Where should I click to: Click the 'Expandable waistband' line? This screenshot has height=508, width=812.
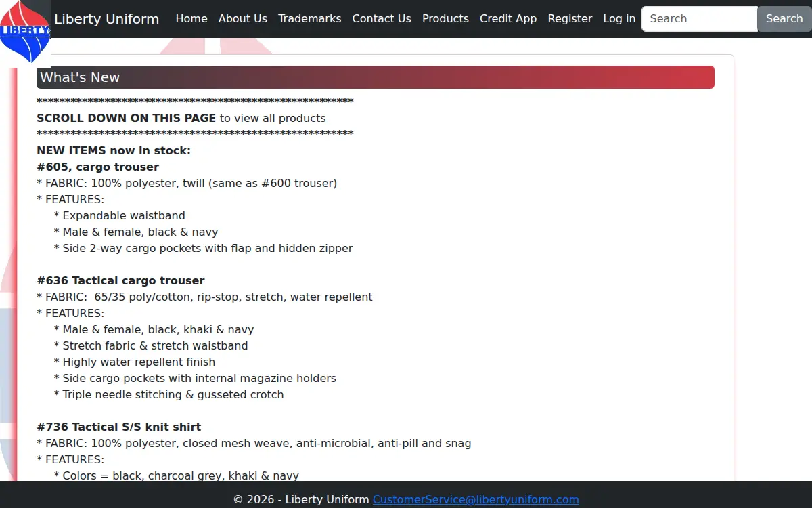(119, 215)
